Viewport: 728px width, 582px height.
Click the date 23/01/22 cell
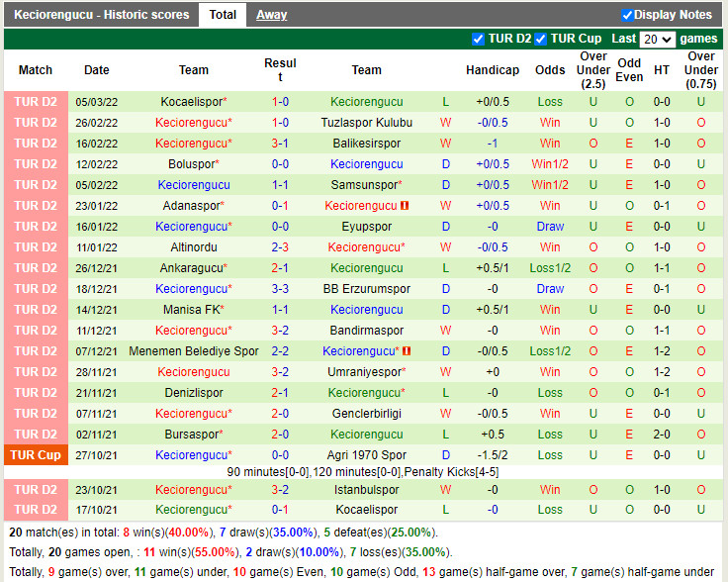pos(97,206)
